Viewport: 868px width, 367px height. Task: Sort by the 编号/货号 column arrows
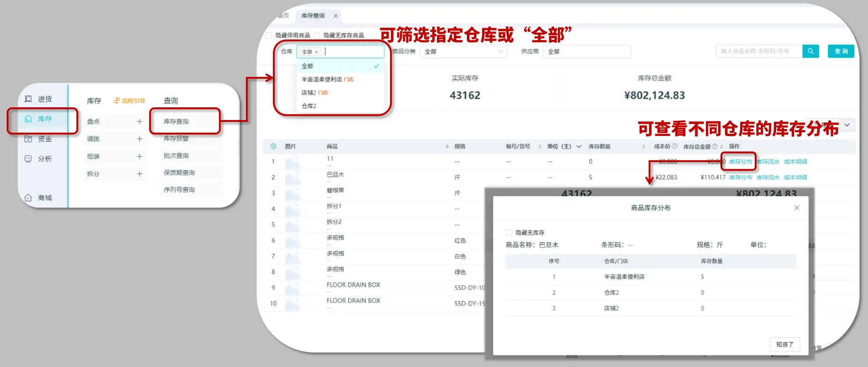pyautogui.click(x=540, y=147)
